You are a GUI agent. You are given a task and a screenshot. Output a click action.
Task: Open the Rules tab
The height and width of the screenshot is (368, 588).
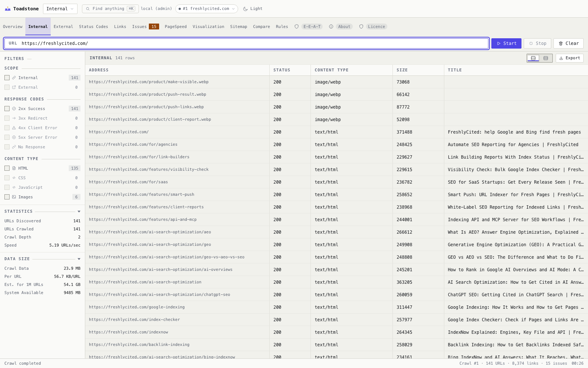(282, 26)
